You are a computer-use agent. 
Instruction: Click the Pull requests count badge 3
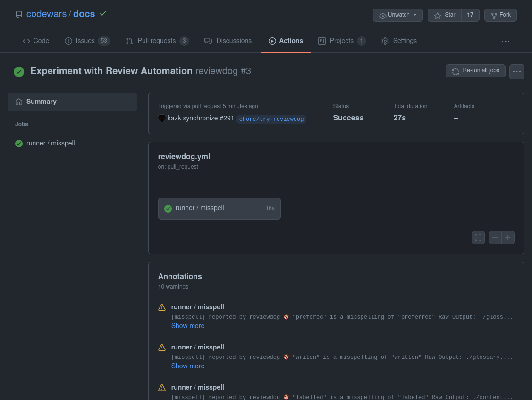(184, 41)
